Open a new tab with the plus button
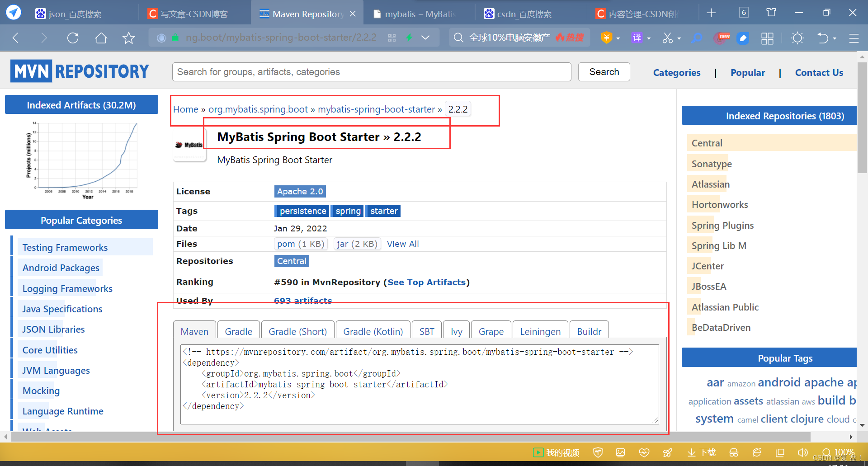Image resolution: width=868 pixels, height=466 pixels. pyautogui.click(x=711, y=13)
